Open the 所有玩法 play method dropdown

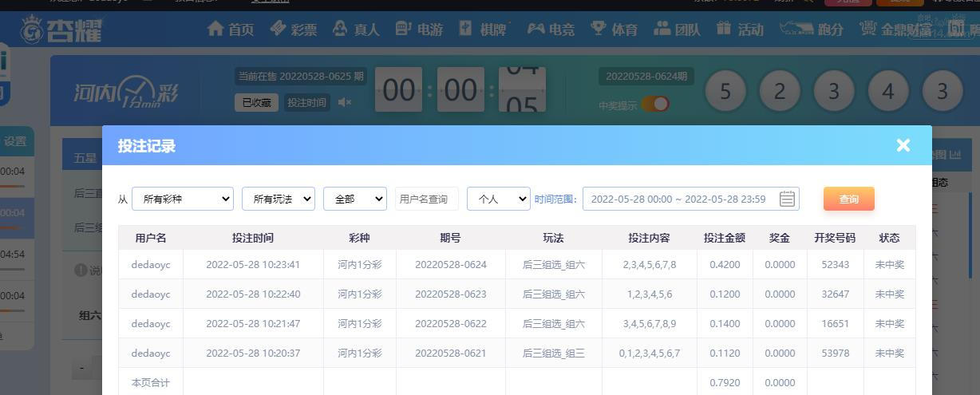pyautogui.click(x=279, y=199)
